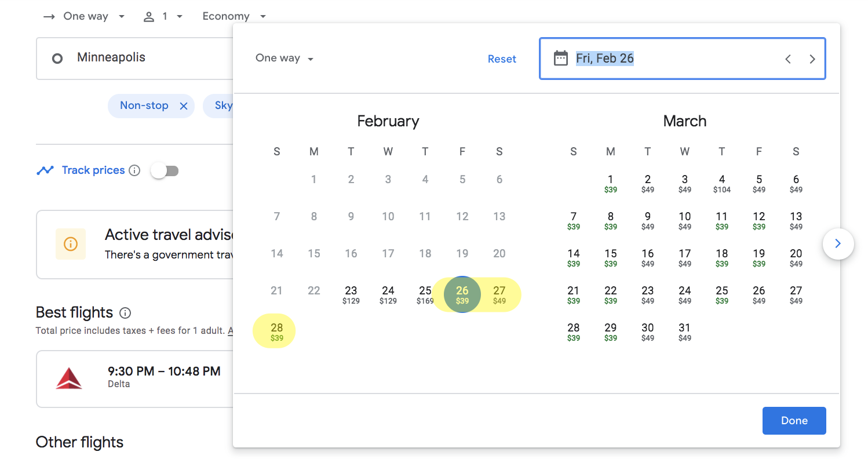Select February 28 priced $39
Screen dimensions: 868x459
(277, 331)
